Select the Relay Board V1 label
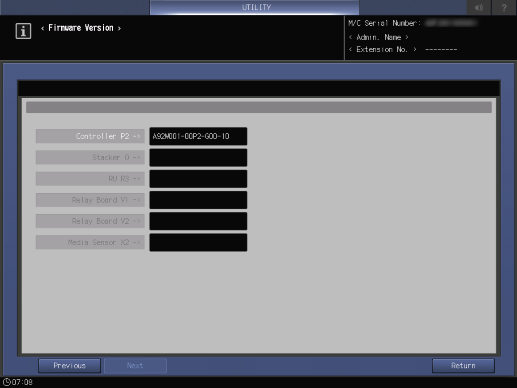 point(90,200)
